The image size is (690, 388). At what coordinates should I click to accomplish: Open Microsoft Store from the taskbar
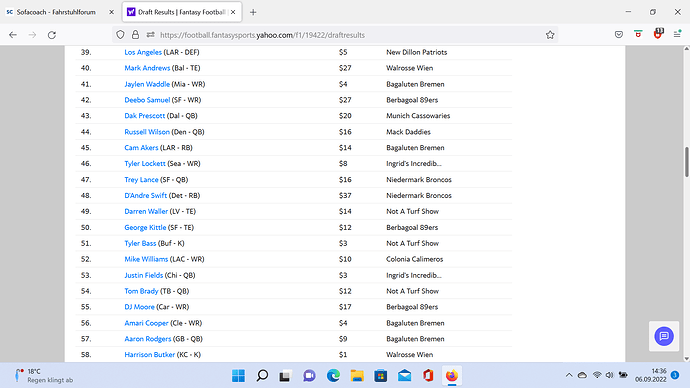click(x=381, y=376)
